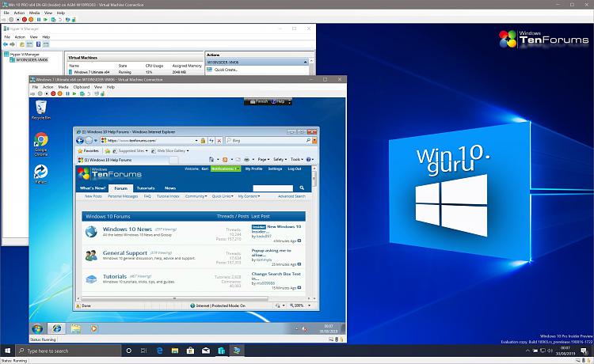Open Windows 10 News forum link

128,229
